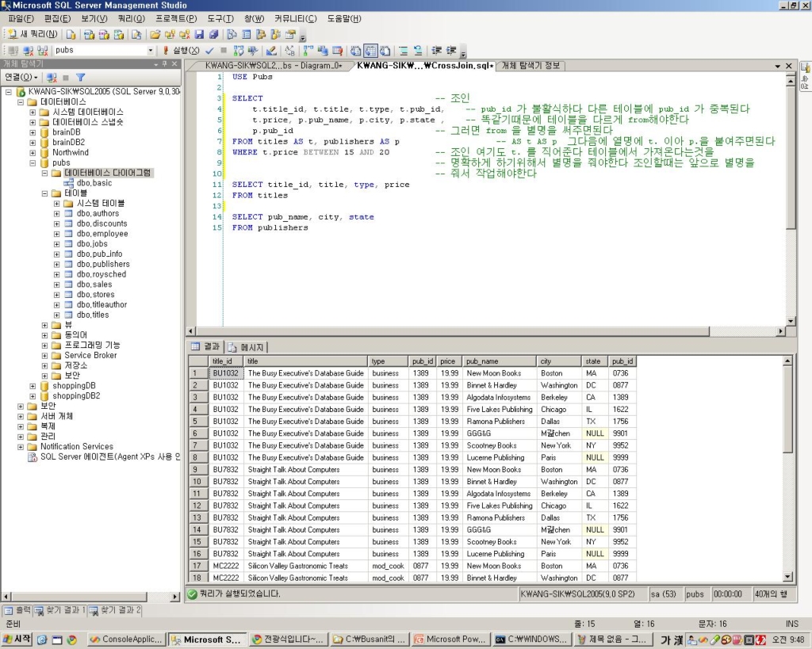Image resolution: width=812 pixels, height=649 pixels.
Task: Select dbo.employee in the tree
Action: (102, 234)
